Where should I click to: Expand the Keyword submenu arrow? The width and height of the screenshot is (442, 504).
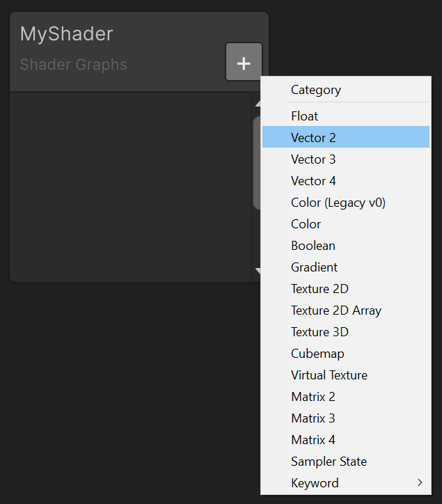click(420, 482)
